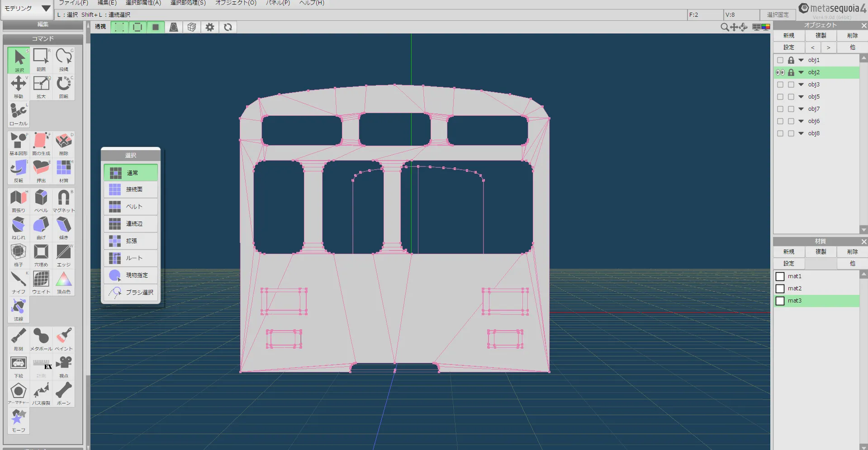
Task: Collapse the obj5 tree arrow
Action: pos(801,97)
